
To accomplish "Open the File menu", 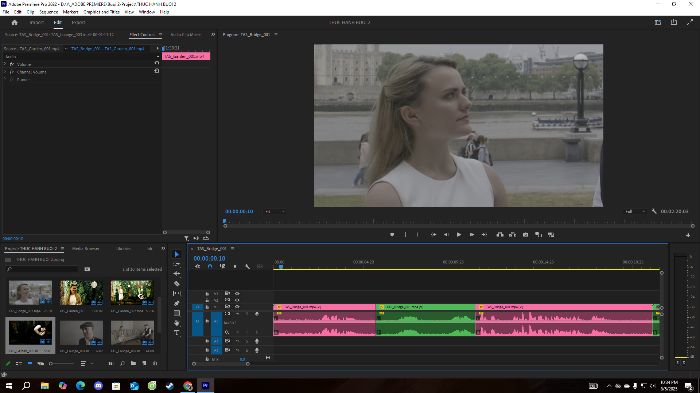I will [6, 12].
